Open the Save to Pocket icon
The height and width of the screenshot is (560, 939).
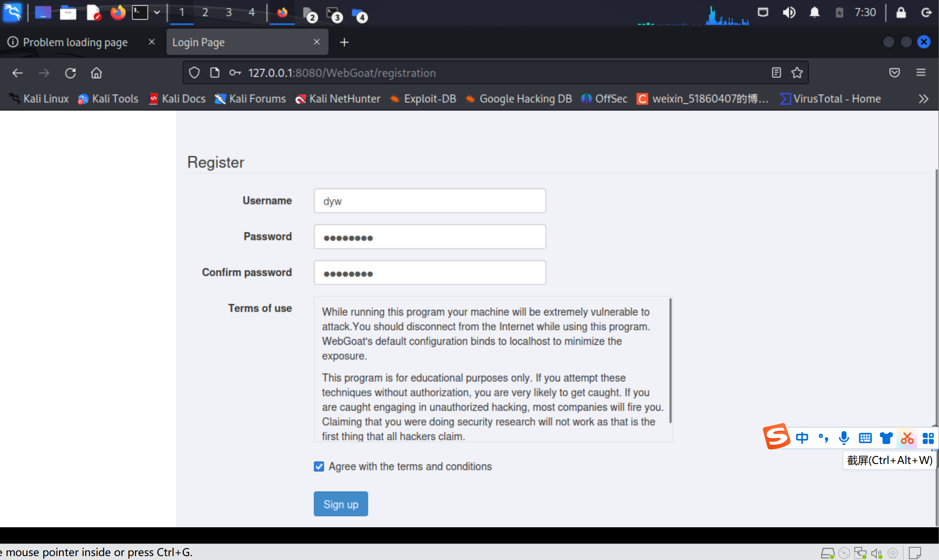[x=894, y=73]
